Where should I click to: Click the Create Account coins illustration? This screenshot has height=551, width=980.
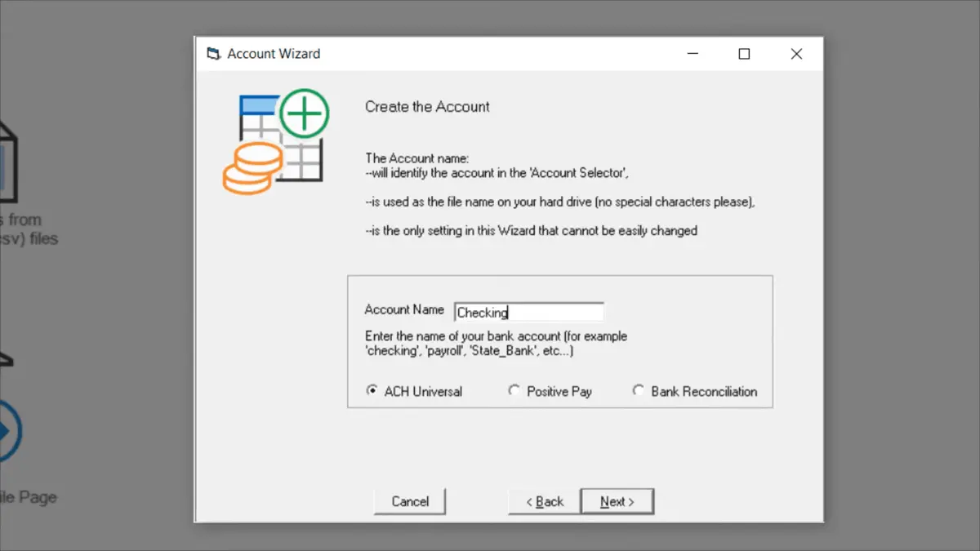276,142
